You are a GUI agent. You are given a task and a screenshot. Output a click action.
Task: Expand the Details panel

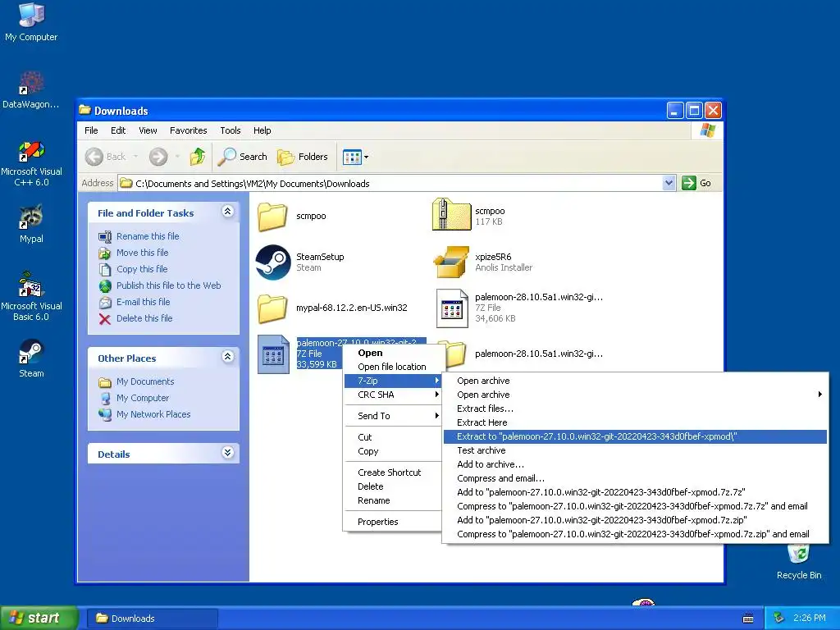coord(228,453)
